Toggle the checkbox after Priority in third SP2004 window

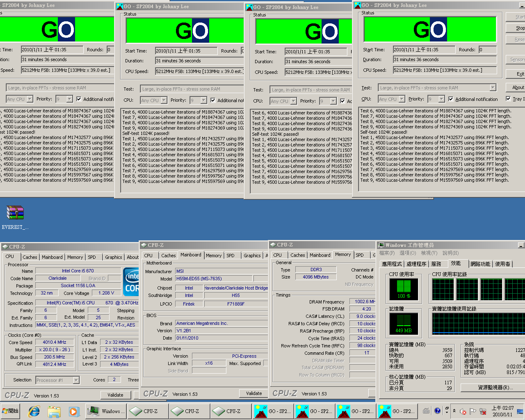[342, 101]
